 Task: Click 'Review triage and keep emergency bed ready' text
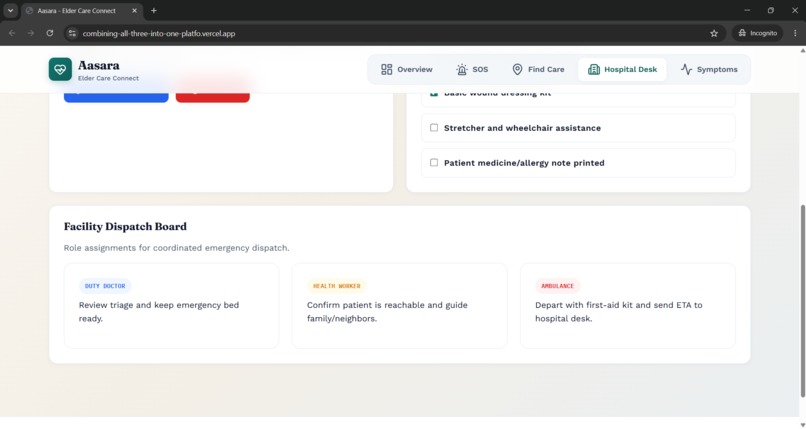click(x=159, y=311)
